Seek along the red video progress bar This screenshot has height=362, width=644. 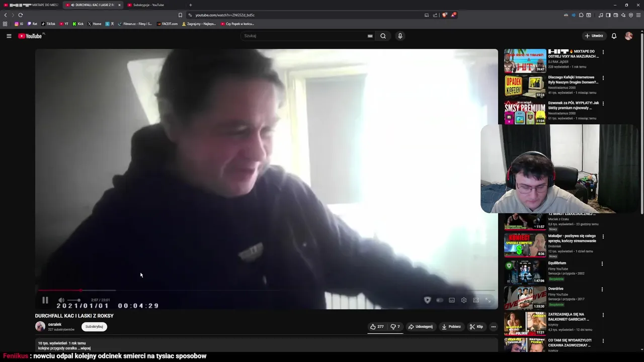pyautogui.click(x=267, y=290)
